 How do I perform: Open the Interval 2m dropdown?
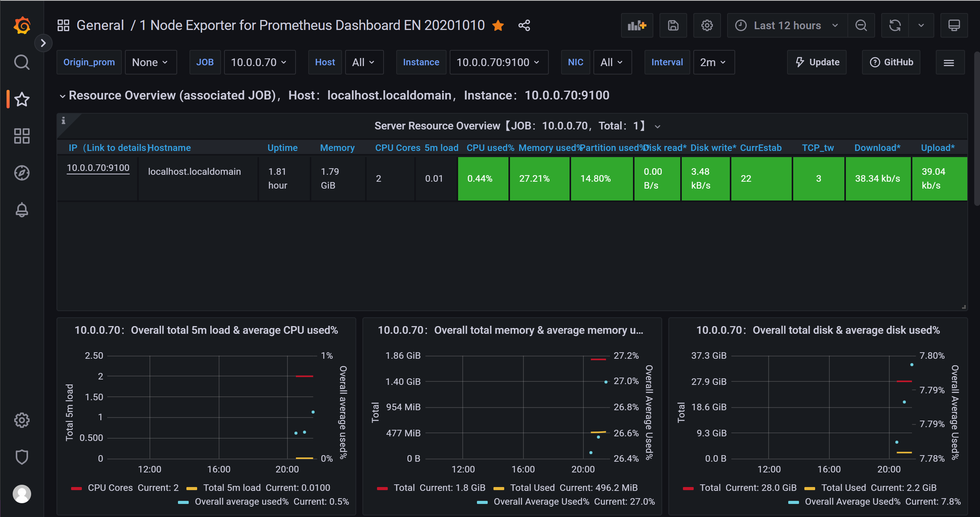pos(714,62)
